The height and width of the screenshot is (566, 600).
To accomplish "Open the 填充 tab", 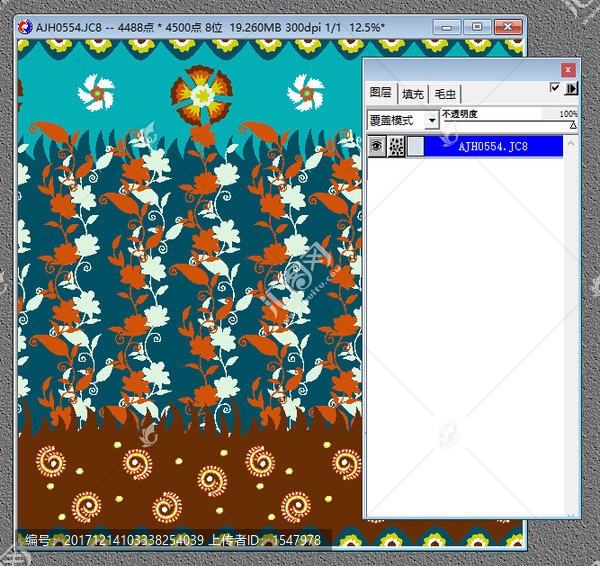I will point(412,94).
